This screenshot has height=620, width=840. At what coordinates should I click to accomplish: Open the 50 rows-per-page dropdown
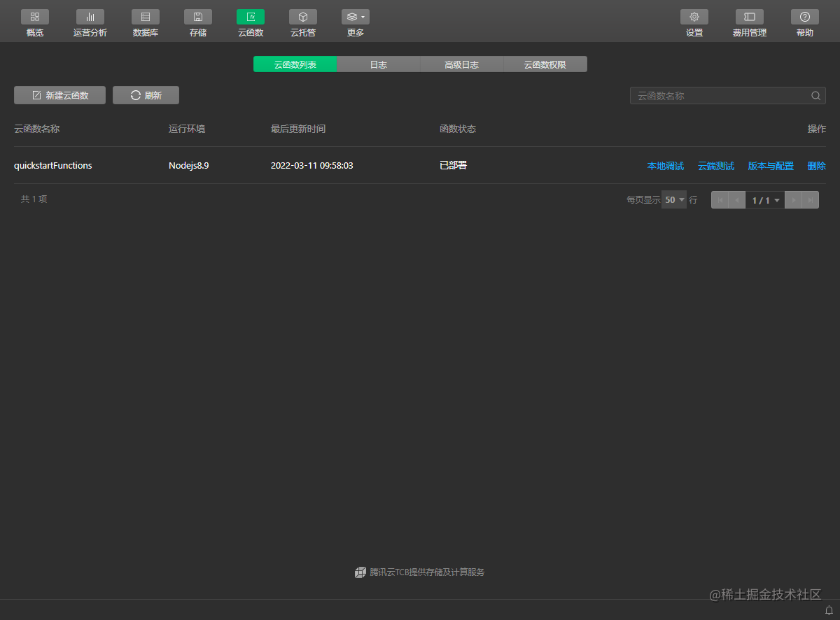(674, 199)
